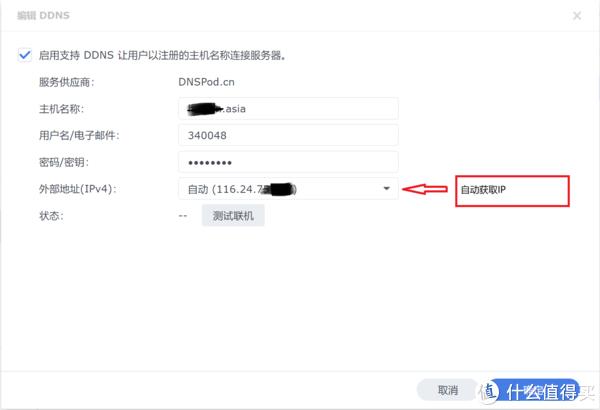Toggle the 启用支持 DDNS checkbox
This screenshot has height=410, width=600.
(25, 55)
